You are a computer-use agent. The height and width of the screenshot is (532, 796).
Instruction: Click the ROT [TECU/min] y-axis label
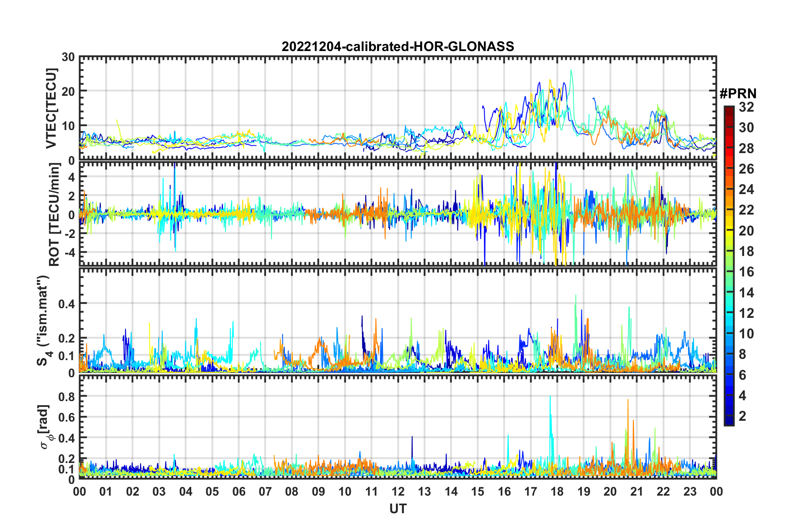pyautogui.click(x=54, y=215)
